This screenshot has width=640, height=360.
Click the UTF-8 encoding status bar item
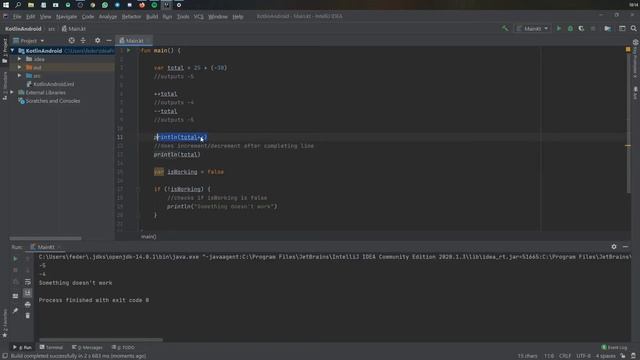point(583,356)
